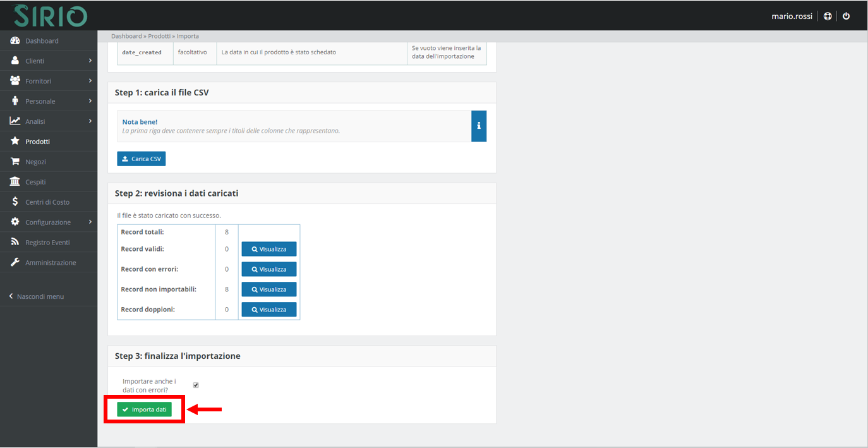Click the Cespiti bank building icon

click(x=15, y=182)
